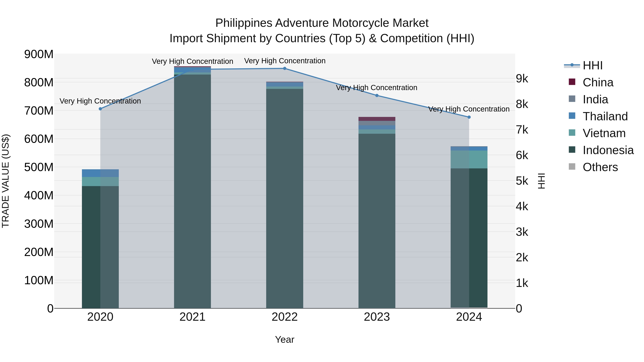Toggle Thailand series in legend
This screenshot has height=362, width=644.
(598, 116)
